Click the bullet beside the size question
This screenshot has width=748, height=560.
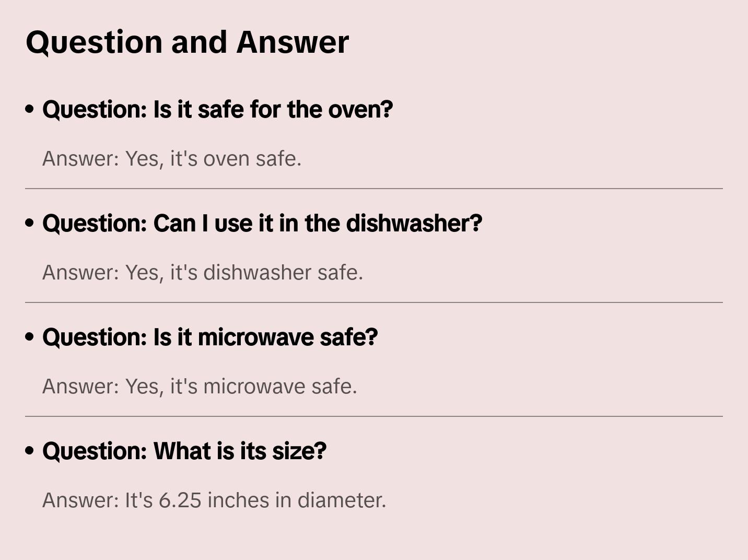[x=30, y=451]
